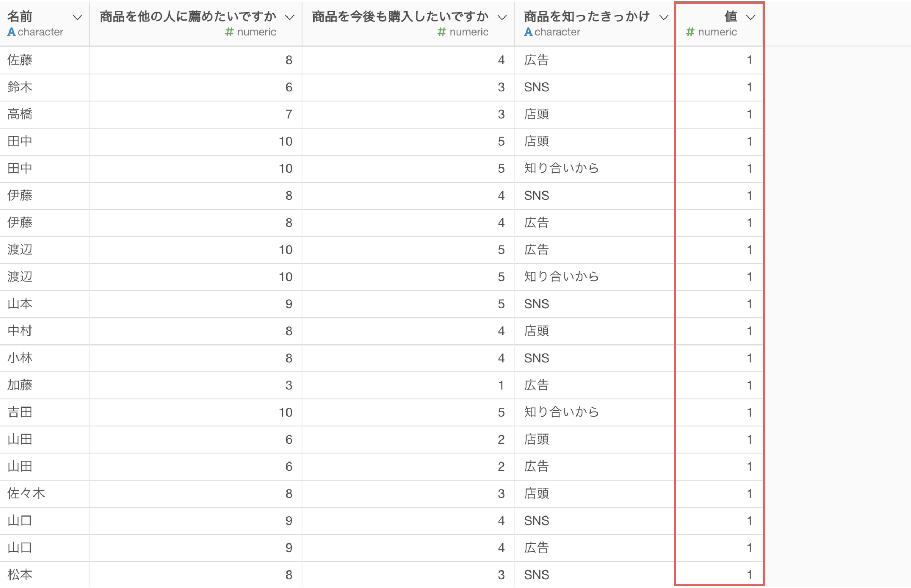This screenshot has height=588, width=911.
Task: Click the character type label under 名前
Action: pos(40,32)
